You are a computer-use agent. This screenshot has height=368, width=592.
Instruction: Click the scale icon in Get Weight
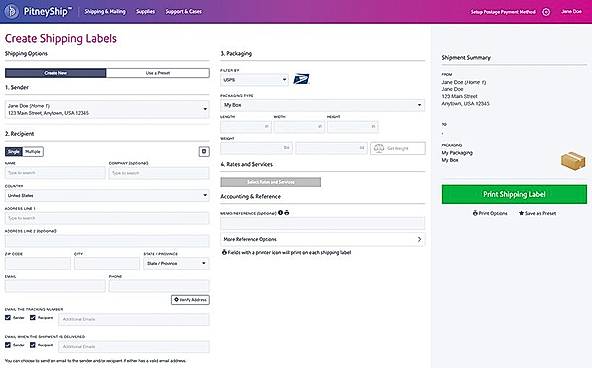[379, 148]
